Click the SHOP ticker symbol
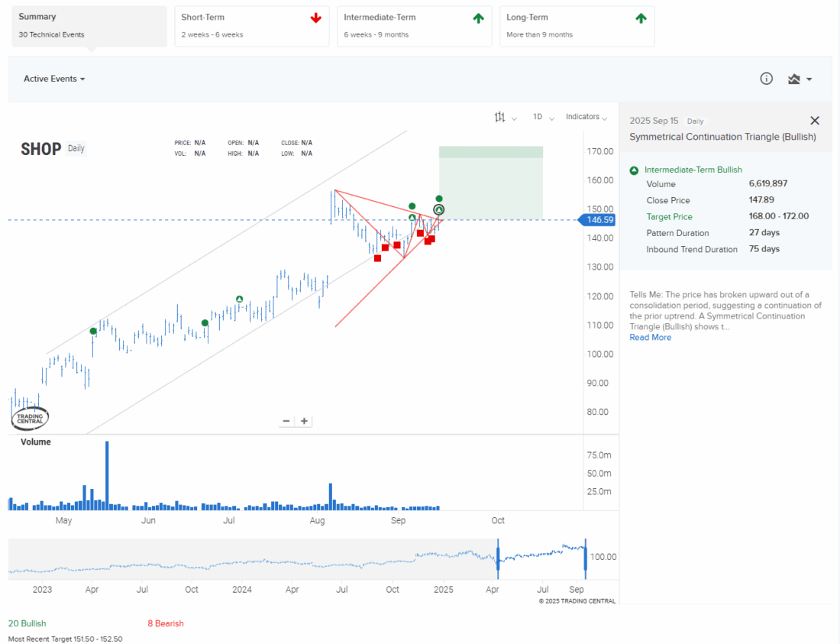The image size is (840, 644). pyautogui.click(x=40, y=149)
